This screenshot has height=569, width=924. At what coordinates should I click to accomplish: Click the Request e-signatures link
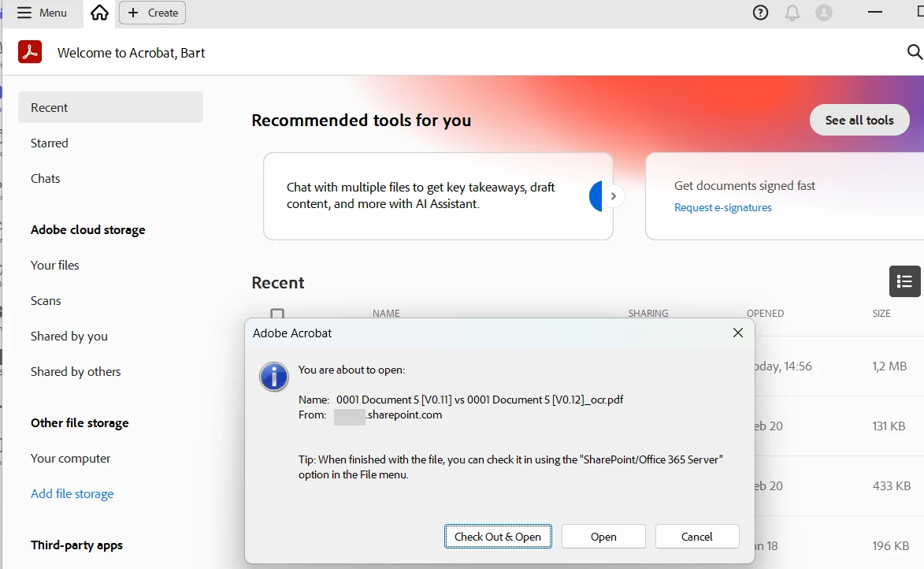(722, 207)
